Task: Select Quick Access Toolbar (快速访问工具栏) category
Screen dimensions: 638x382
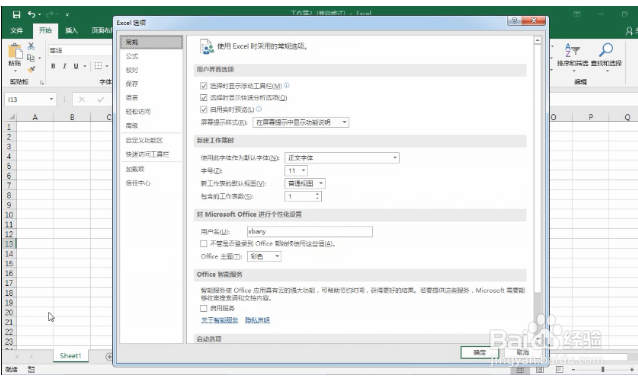Action: (151, 154)
